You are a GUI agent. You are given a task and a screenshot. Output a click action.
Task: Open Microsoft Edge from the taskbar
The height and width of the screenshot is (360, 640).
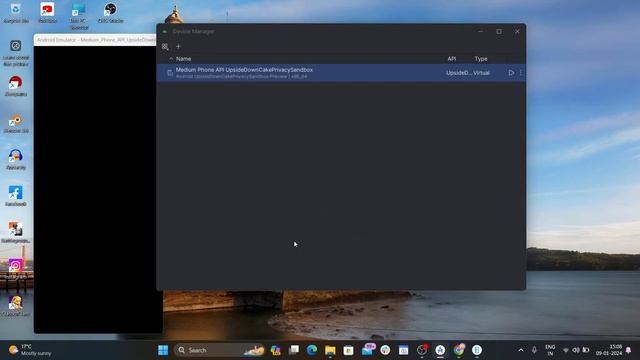point(312,350)
